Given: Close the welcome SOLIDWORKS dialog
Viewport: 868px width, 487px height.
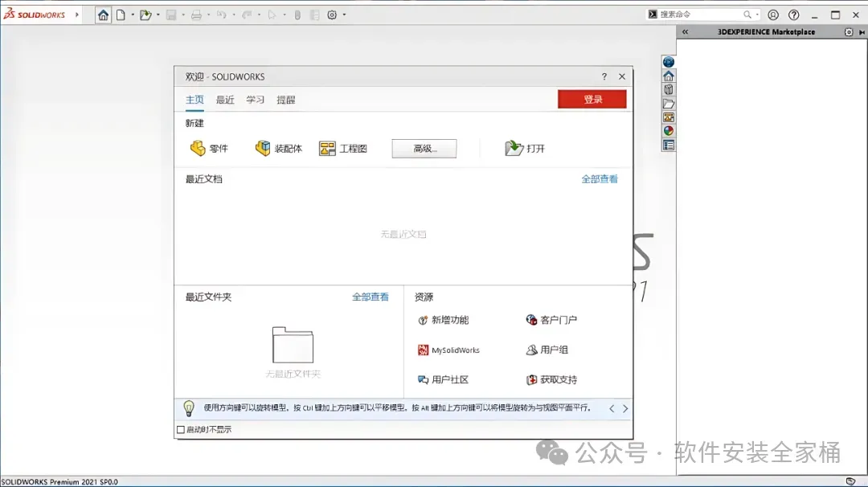Looking at the screenshot, I should (622, 76).
